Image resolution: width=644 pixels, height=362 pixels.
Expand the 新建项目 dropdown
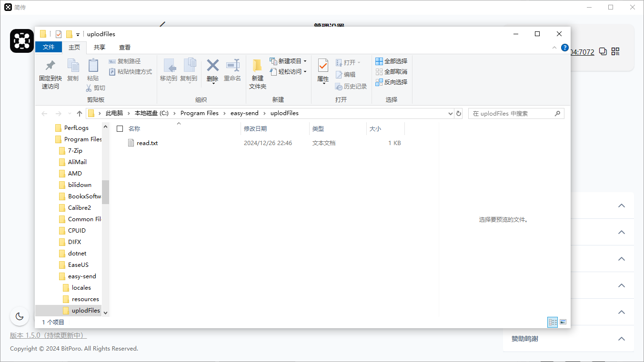click(x=305, y=61)
